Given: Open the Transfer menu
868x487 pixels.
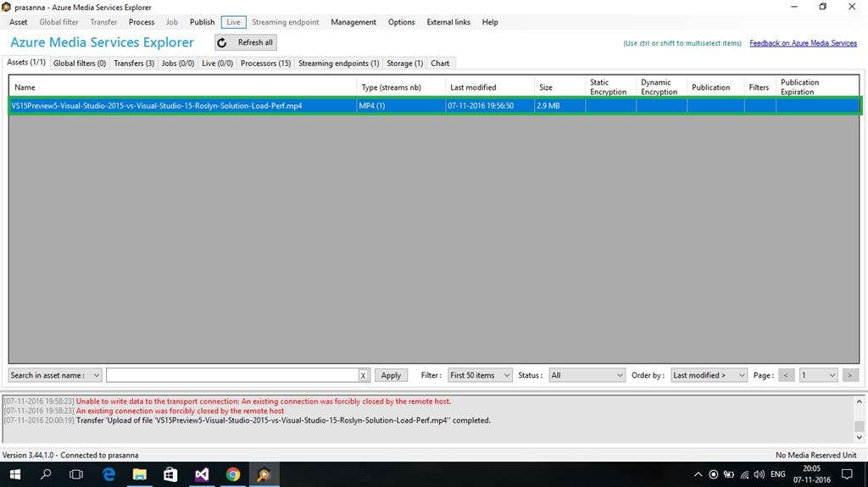Looking at the screenshot, I should [103, 22].
